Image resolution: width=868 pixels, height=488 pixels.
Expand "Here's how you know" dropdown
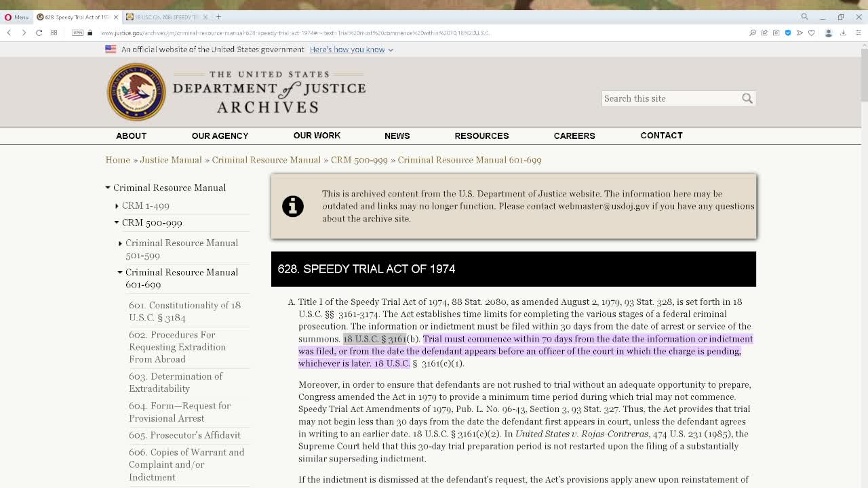(351, 49)
